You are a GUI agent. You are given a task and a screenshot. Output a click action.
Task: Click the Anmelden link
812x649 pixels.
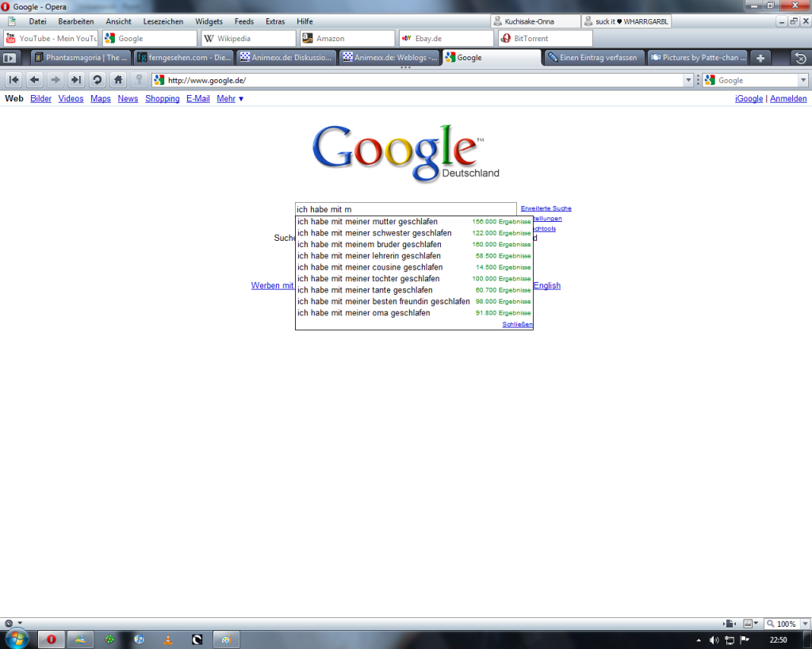click(x=788, y=99)
